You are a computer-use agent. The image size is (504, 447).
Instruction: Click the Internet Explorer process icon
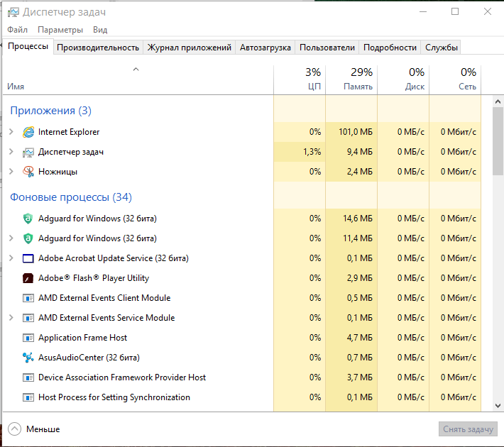coord(28,132)
